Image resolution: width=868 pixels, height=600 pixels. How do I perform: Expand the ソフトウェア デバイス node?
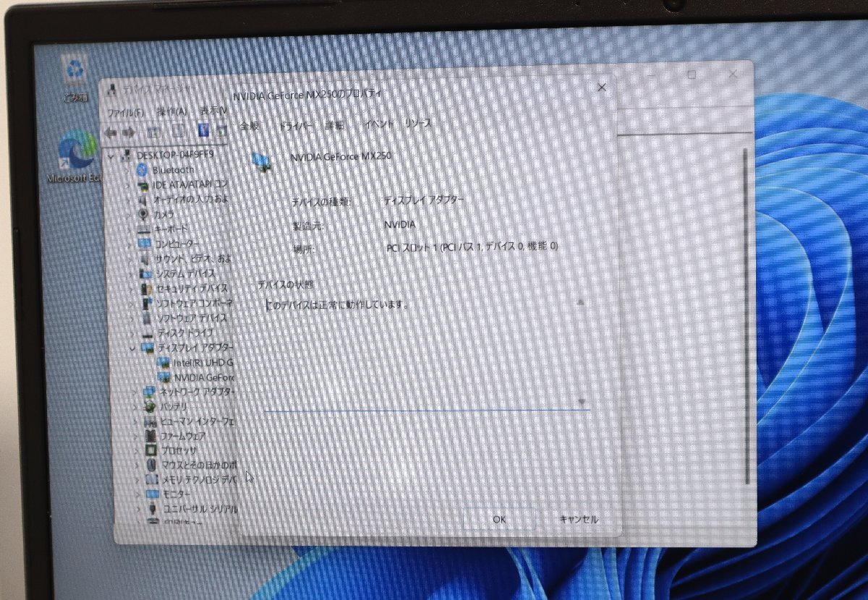pos(131,318)
